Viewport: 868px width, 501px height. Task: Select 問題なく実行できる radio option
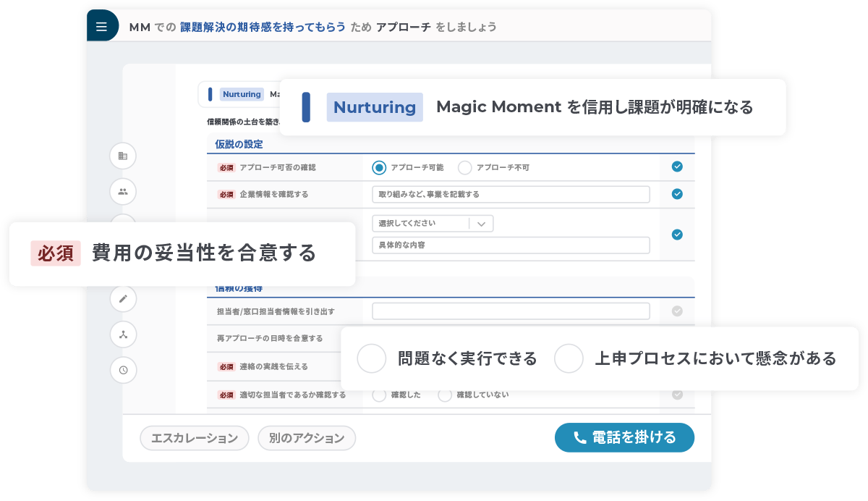click(x=372, y=358)
